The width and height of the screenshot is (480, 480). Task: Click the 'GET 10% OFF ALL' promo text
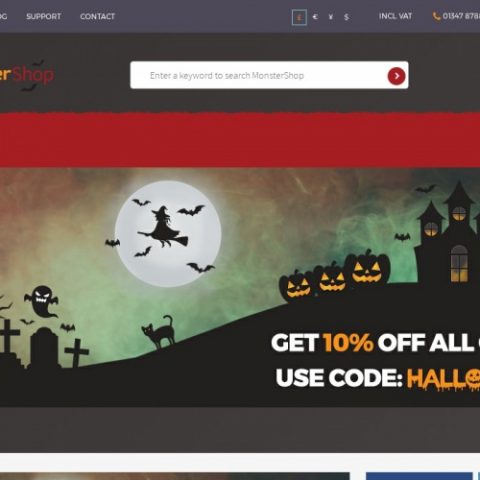[375, 342]
